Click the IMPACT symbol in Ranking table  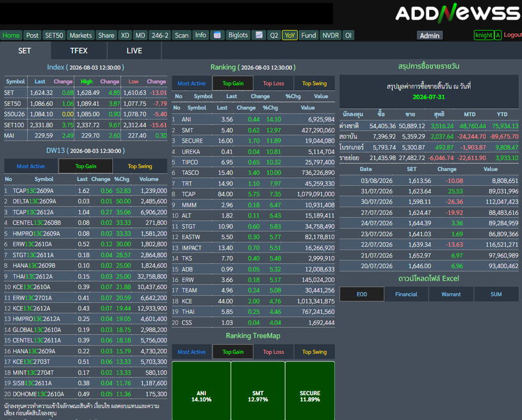[x=192, y=248]
